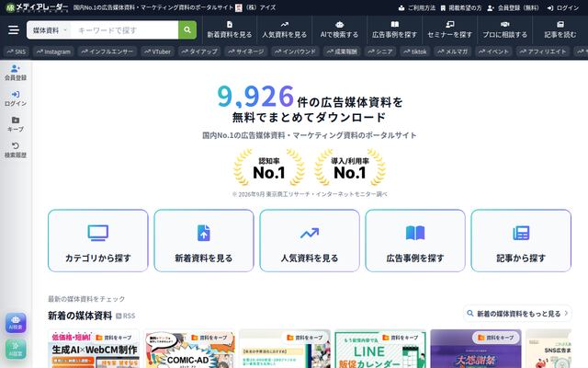Open the 人気資料を見る card

310,241
